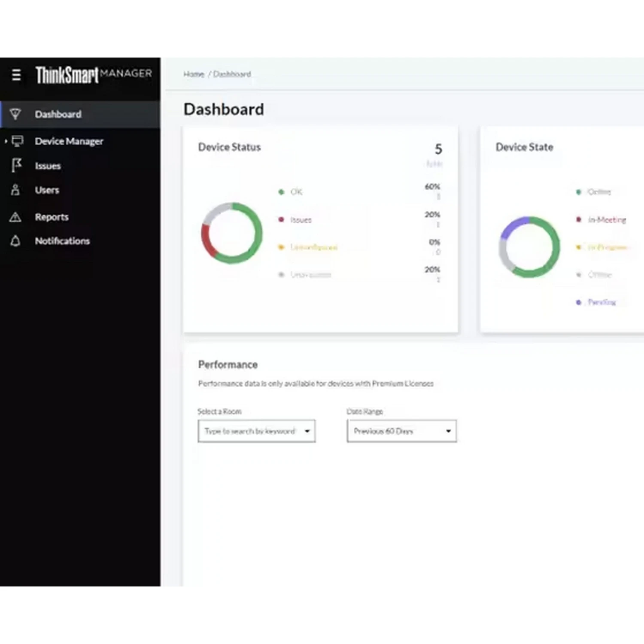Toggle the Issues legend entry in Device Status
The height and width of the screenshot is (644, 644).
[x=301, y=220]
